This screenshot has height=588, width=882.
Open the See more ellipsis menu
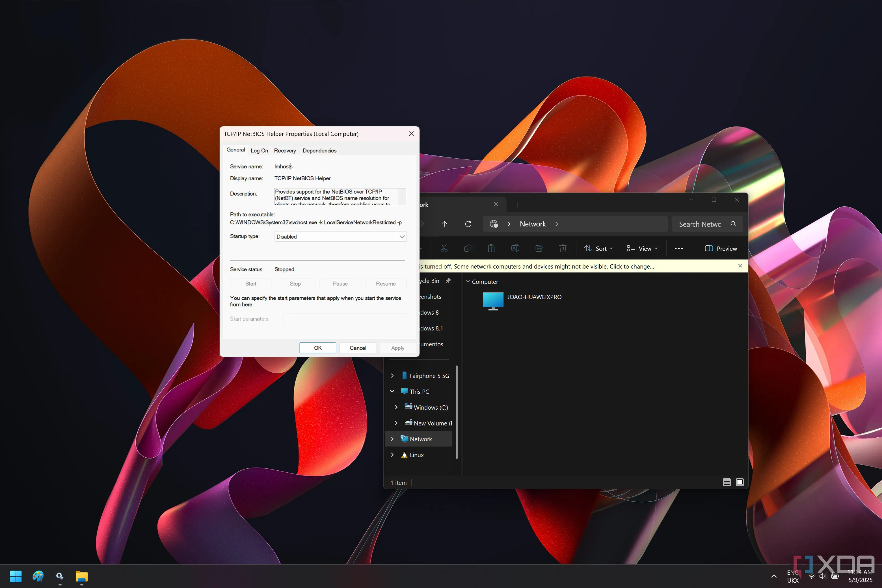point(678,248)
